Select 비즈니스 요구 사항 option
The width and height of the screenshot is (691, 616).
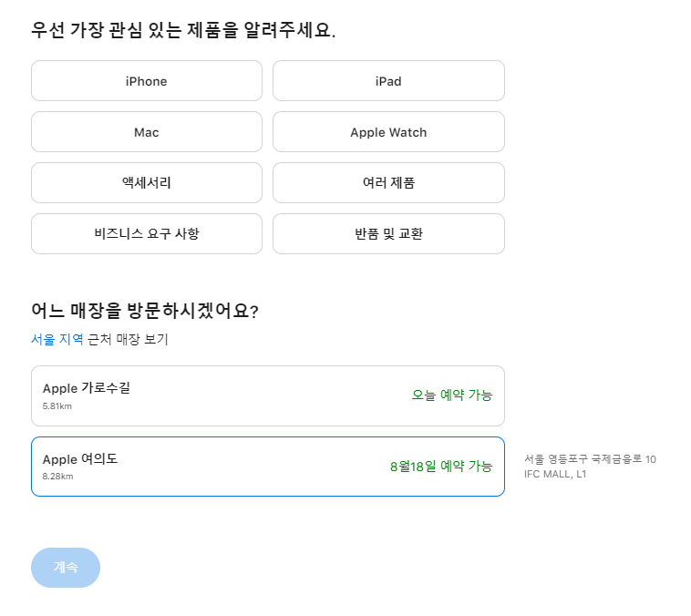[146, 234]
